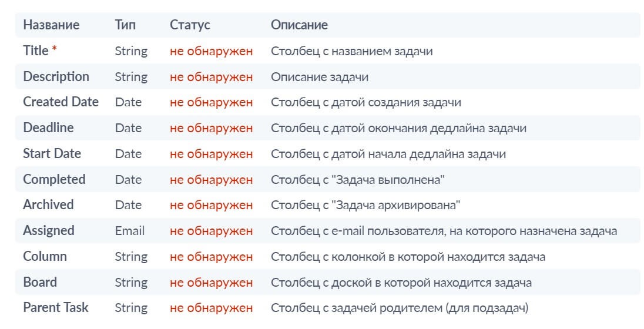Select the Title field row name
644x329 pixels.
click(x=36, y=51)
